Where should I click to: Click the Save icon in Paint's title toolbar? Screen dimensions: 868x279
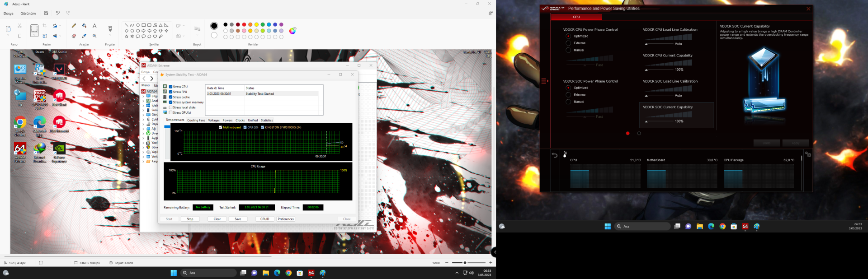tap(46, 13)
